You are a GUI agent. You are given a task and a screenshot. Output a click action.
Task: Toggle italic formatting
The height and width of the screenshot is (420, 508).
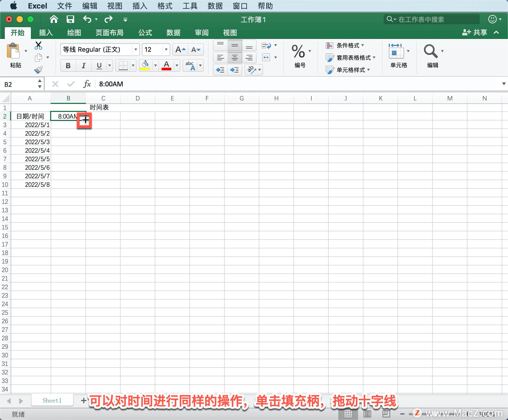pos(84,66)
